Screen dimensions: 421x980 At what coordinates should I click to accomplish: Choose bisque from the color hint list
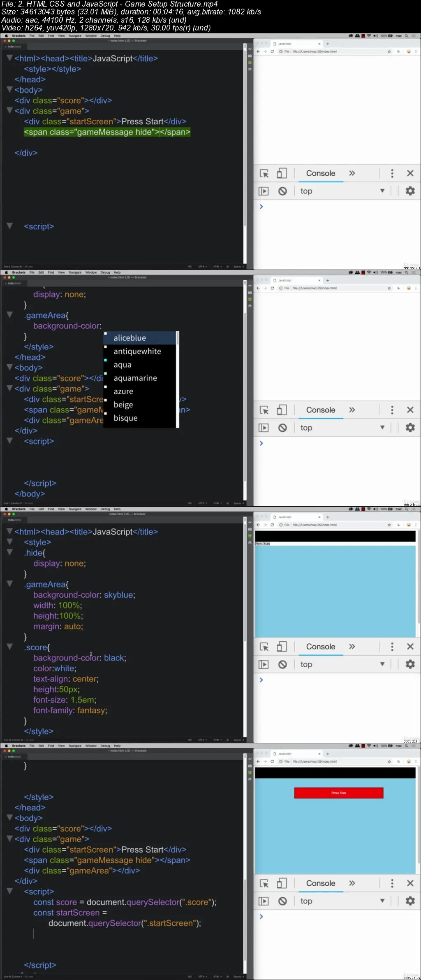(140, 418)
